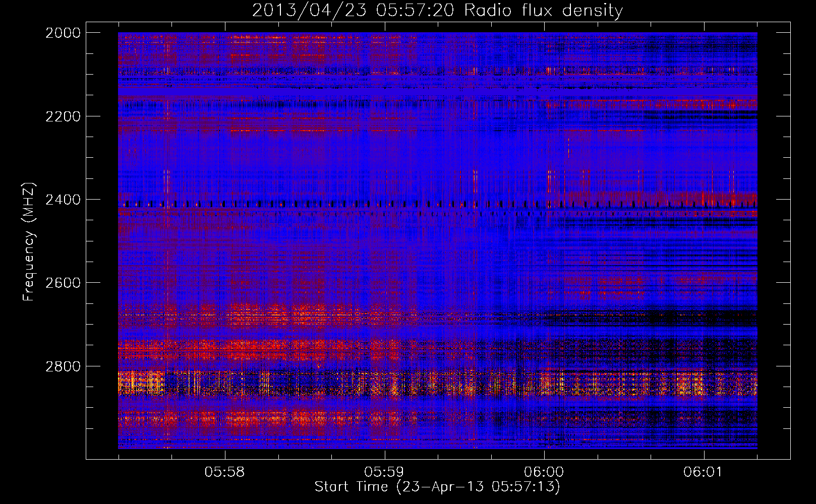Select the 2400 frequency axis label
816x504 pixels.
coord(63,200)
